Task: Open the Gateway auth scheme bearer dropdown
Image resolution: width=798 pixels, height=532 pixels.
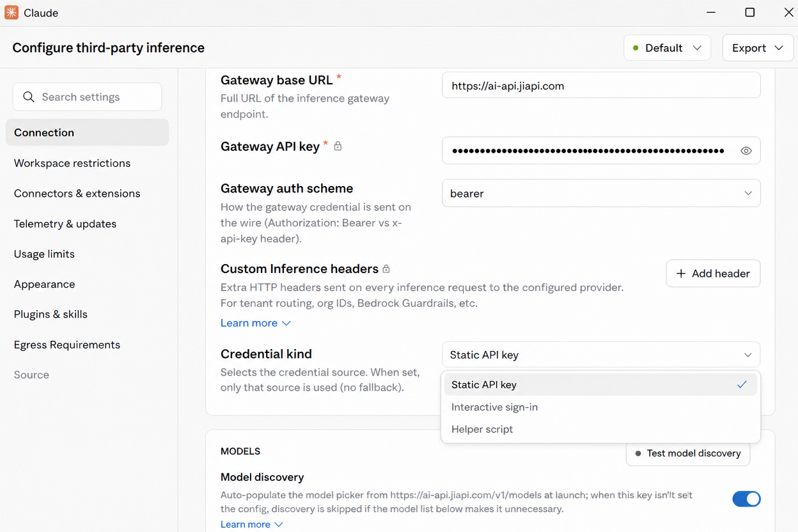Action: coord(601,193)
